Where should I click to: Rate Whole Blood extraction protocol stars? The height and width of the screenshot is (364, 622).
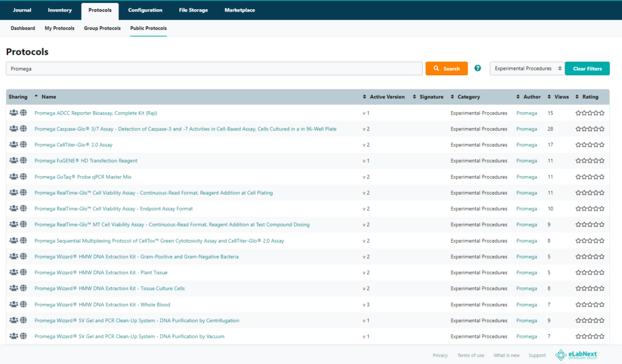pos(590,304)
